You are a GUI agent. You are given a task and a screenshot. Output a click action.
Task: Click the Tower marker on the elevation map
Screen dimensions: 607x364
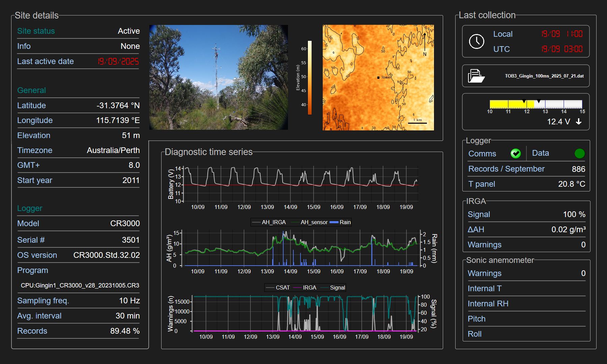coord(378,78)
